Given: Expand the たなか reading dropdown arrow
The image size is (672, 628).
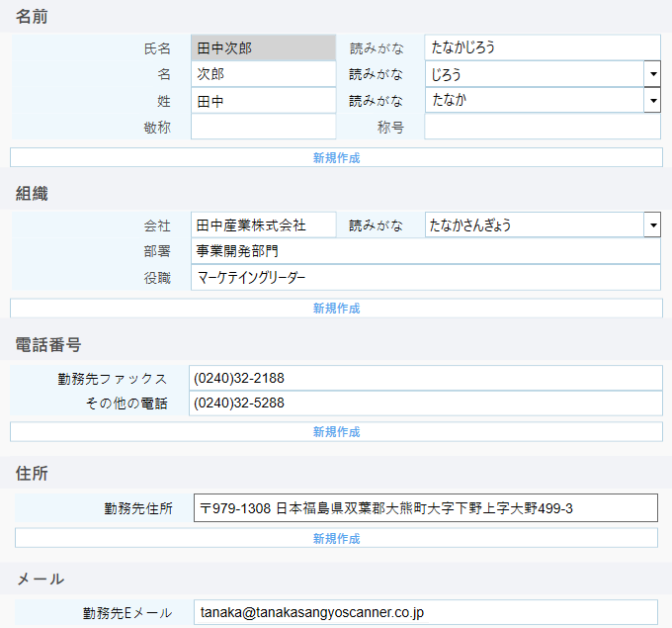Looking at the screenshot, I should (652, 100).
